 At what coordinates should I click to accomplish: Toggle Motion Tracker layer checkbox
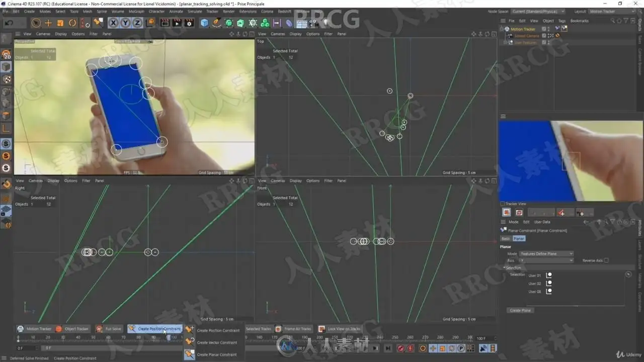pos(543,29)
